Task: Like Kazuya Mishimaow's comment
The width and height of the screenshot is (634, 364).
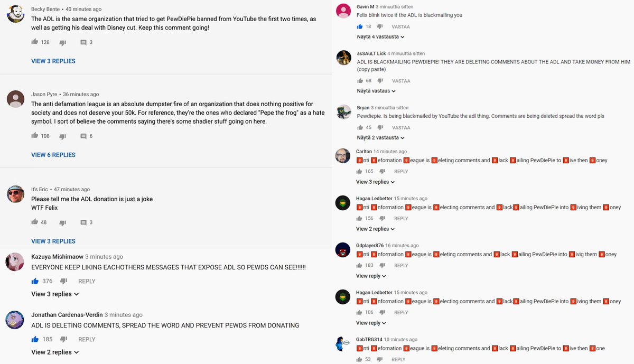Action: 35,281
